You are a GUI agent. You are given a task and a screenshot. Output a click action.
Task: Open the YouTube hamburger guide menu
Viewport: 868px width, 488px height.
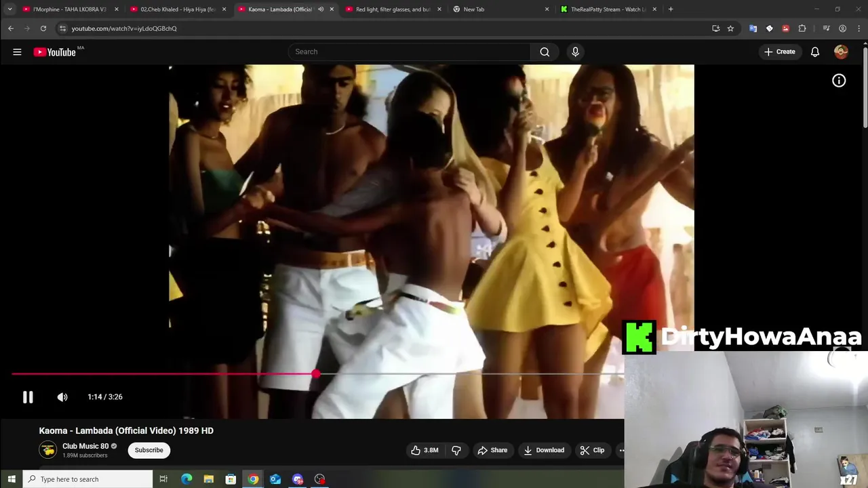[17, 52]
